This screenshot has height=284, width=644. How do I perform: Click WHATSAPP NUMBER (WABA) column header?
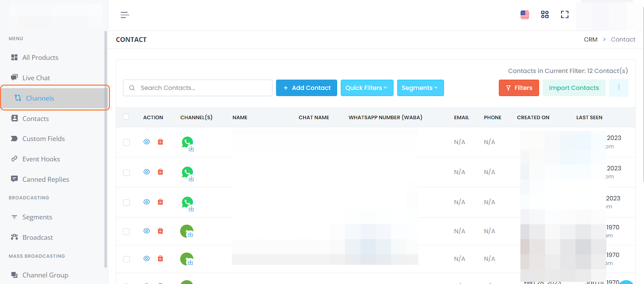click(385, 117)
